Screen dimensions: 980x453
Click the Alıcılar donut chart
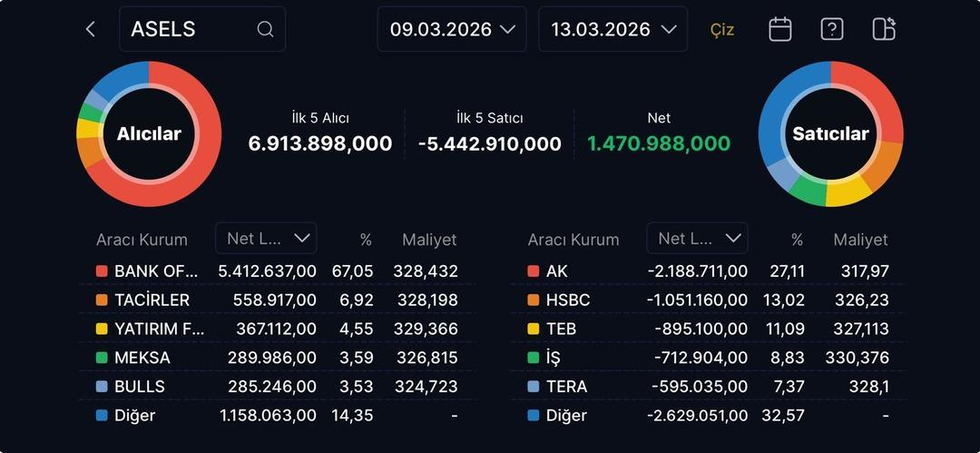(149, 134)
